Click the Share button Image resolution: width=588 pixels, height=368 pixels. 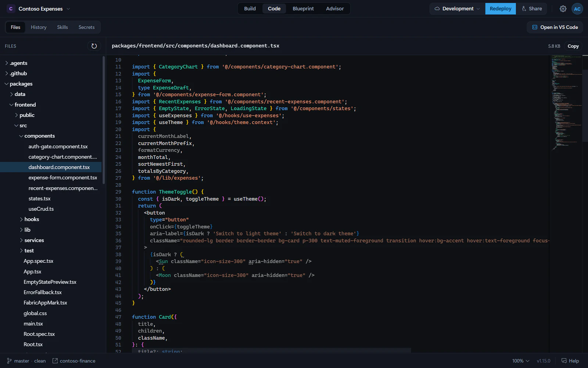click(532, 9)
